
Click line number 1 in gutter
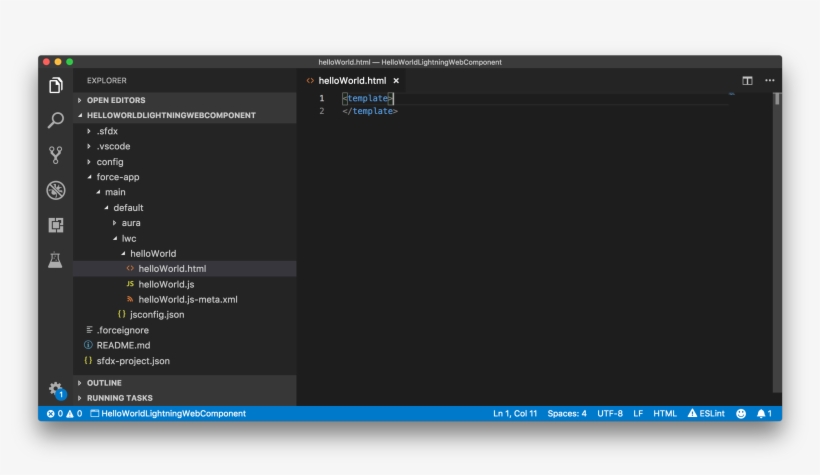[x=322, y=98]
